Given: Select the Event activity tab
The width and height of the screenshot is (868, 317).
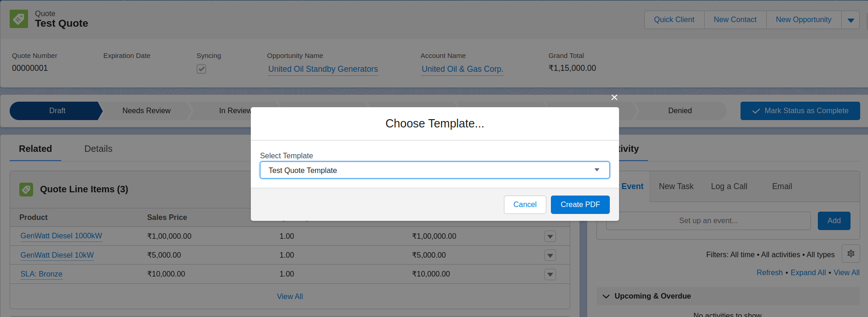Looking at the screenshot, I should click(632, 186).
